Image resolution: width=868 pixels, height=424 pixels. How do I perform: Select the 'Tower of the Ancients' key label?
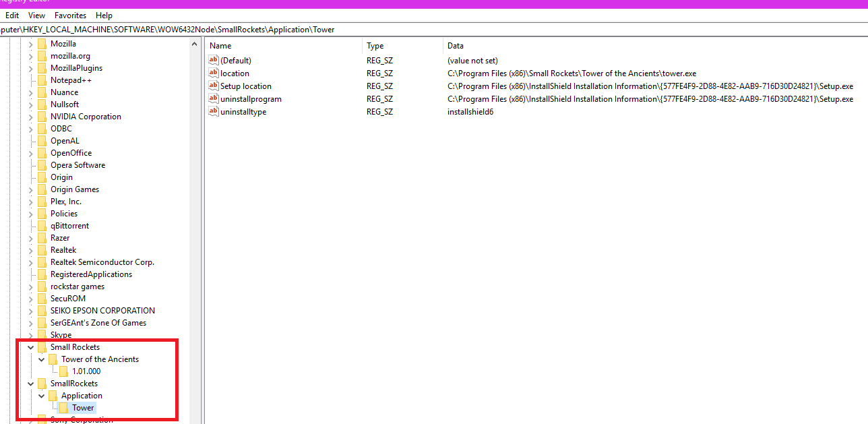tap(100, 359)
